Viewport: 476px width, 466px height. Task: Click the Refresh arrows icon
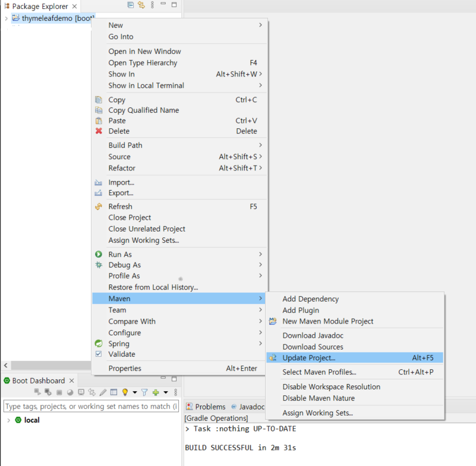(99, 207)
